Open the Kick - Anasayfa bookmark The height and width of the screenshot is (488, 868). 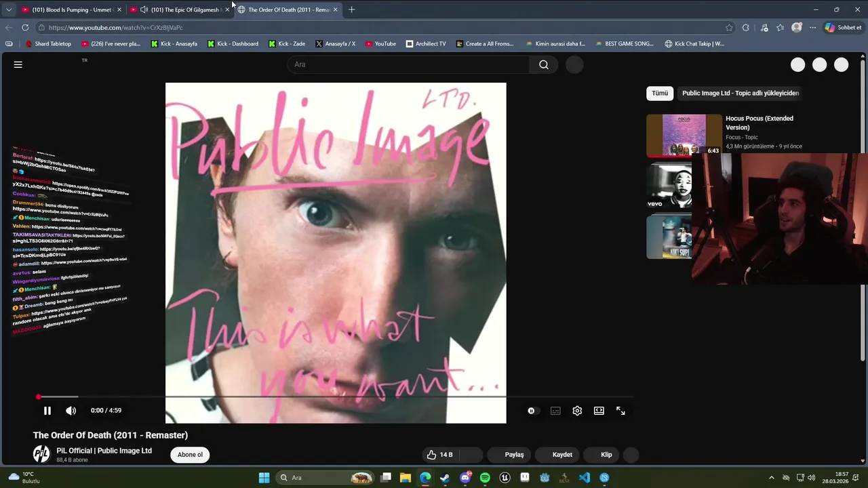coord(174,44)
